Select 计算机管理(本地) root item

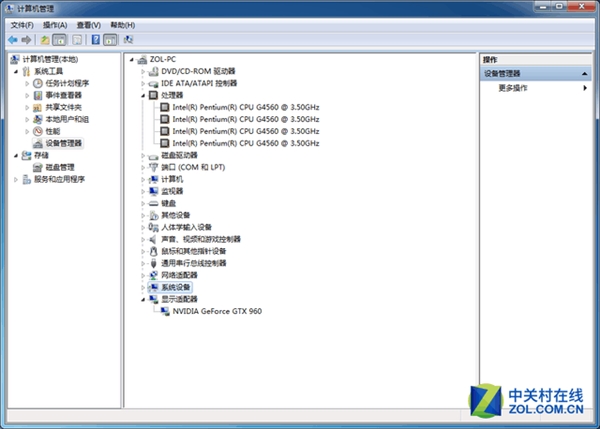click(x=50, y=59)
